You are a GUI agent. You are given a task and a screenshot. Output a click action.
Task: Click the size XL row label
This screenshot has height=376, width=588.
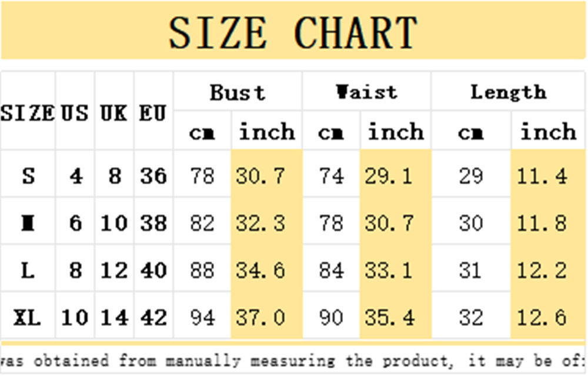click(27, 318)
